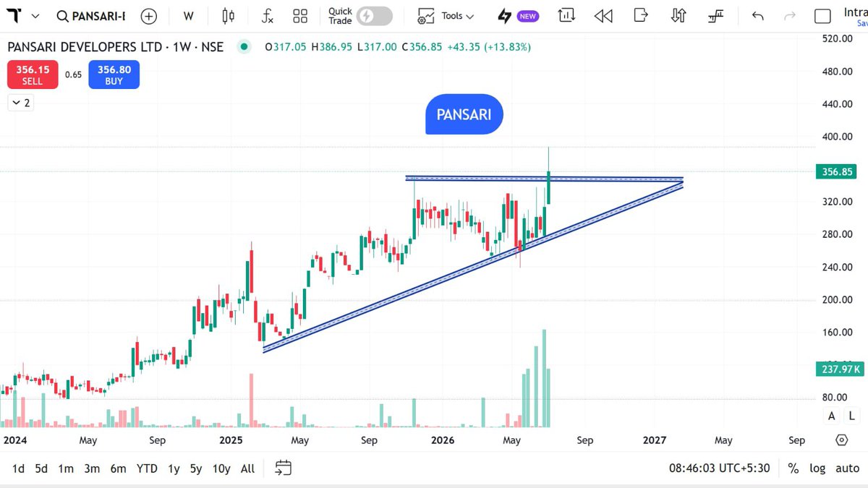
Task: Click green market status dot
Action: coord(244,47)
